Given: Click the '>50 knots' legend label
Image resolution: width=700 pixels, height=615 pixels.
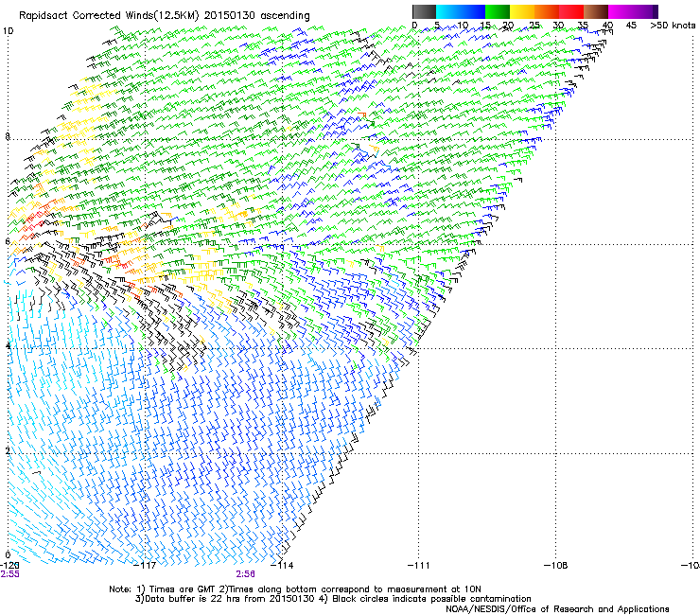Looking at the screenshot, I should 673,26.
